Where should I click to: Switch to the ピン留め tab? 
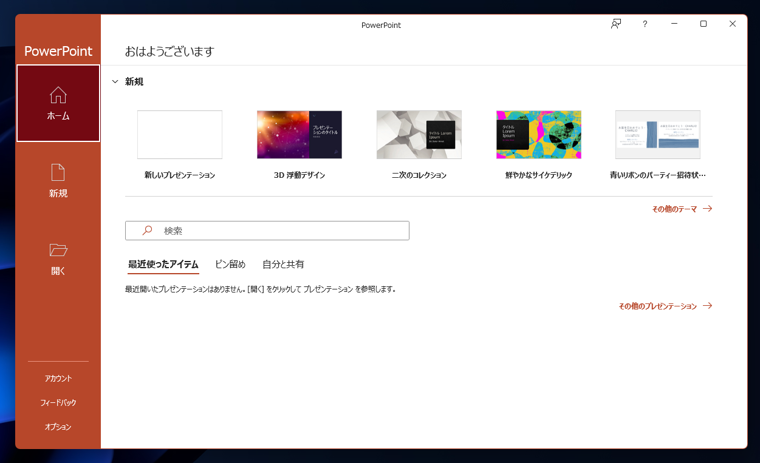[x=230, y=264]
